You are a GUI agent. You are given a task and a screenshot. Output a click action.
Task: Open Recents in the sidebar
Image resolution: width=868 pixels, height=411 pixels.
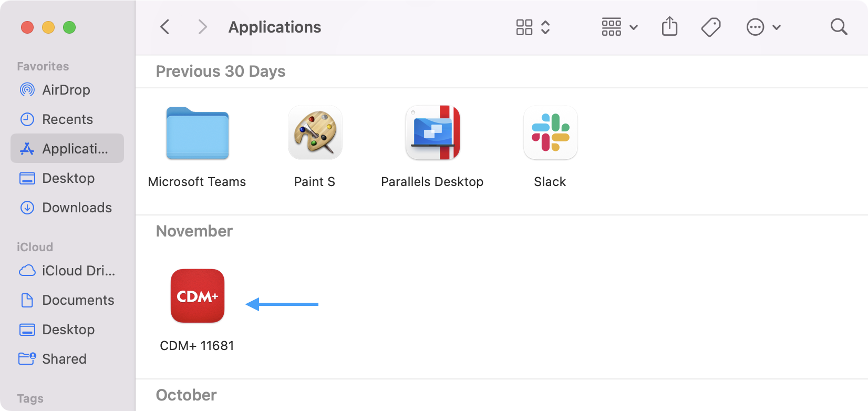coord(67,119)
